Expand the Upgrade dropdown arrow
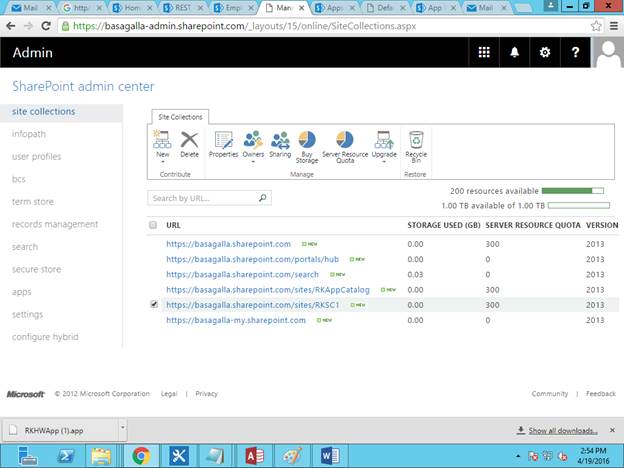Viewport: 624px width, 468px height. pyautogui.click(x=384, y=162)
